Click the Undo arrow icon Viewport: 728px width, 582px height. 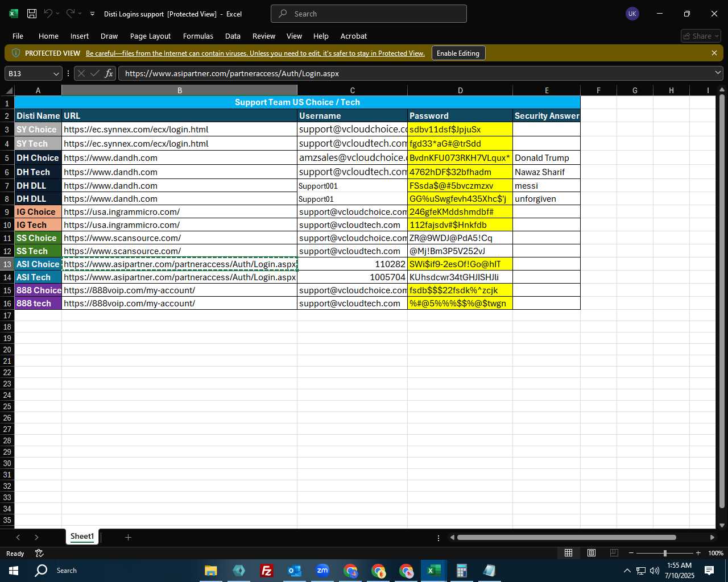[x=48, y=14]
